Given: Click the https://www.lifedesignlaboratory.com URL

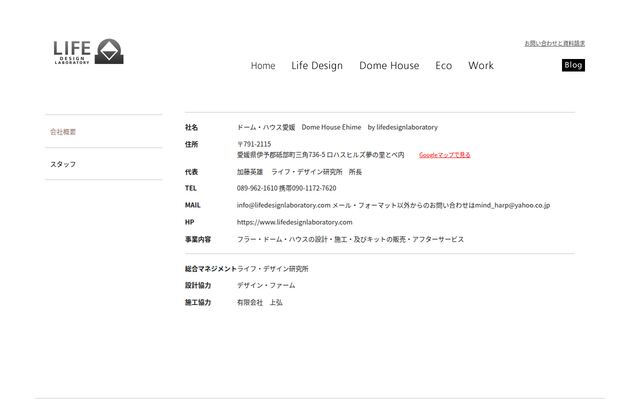Looking at the screenshot, I should pyautogui.click(x=294, y=222).
